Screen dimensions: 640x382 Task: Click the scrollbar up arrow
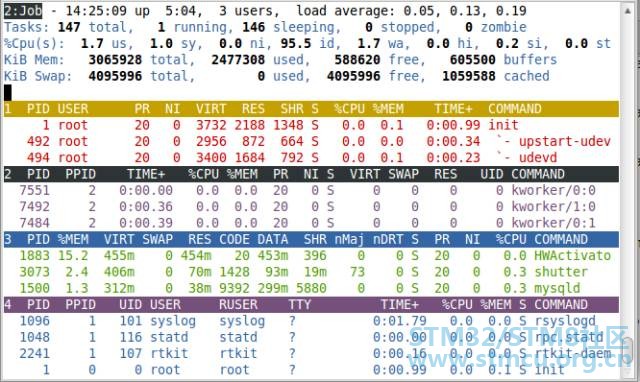tap(628, 11)
